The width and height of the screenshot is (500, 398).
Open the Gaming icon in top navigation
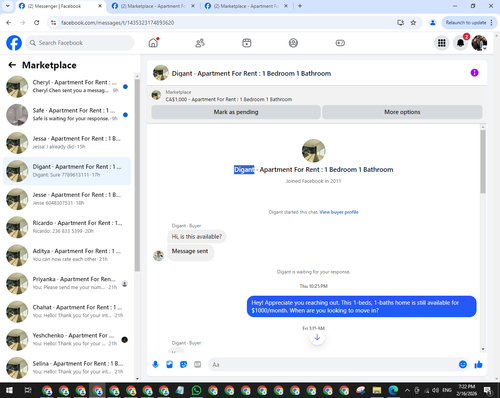(340, 43)
